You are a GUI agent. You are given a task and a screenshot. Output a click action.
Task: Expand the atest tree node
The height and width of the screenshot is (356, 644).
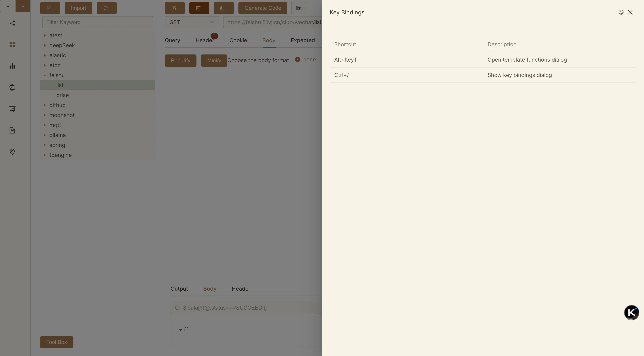45,35
